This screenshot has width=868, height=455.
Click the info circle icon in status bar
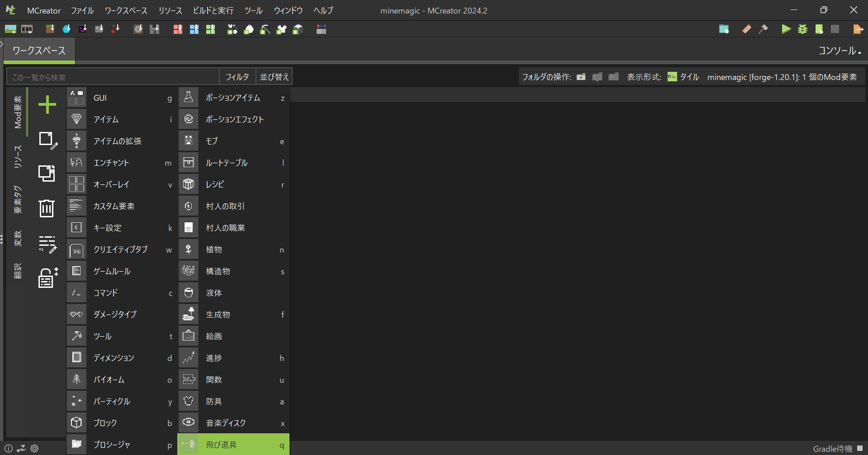(9, 449)
